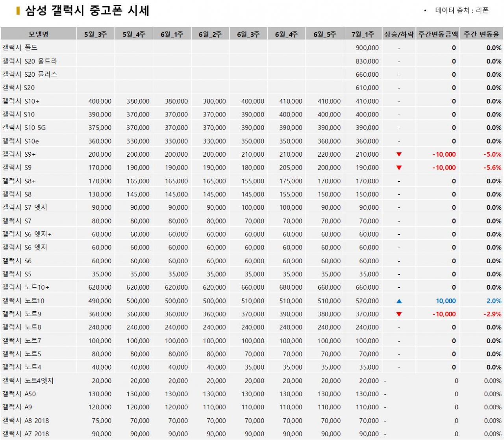Select the 갤럭시 A9 model name
Screen dimensions: 504x440
click(x=17, y=407)
